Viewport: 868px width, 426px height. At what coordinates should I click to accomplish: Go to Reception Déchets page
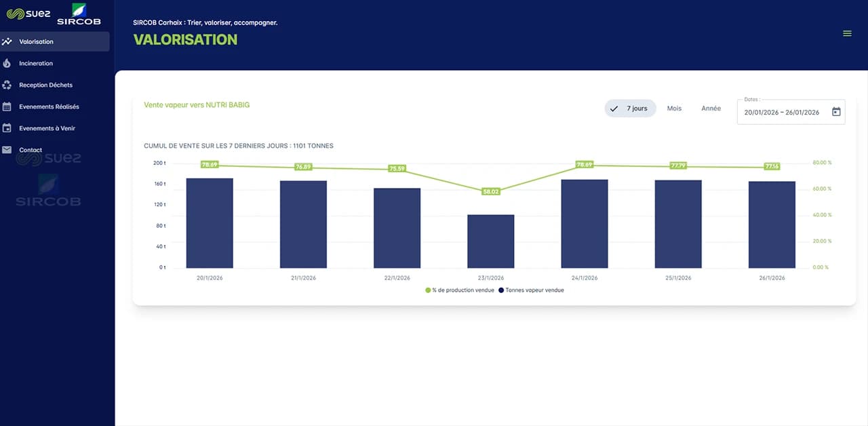[45, 85]
